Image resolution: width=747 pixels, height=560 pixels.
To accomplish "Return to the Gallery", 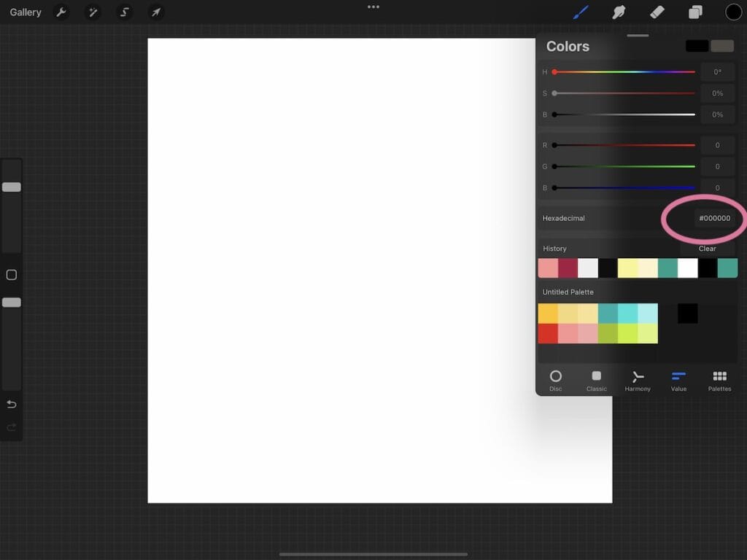I will 26,12.
